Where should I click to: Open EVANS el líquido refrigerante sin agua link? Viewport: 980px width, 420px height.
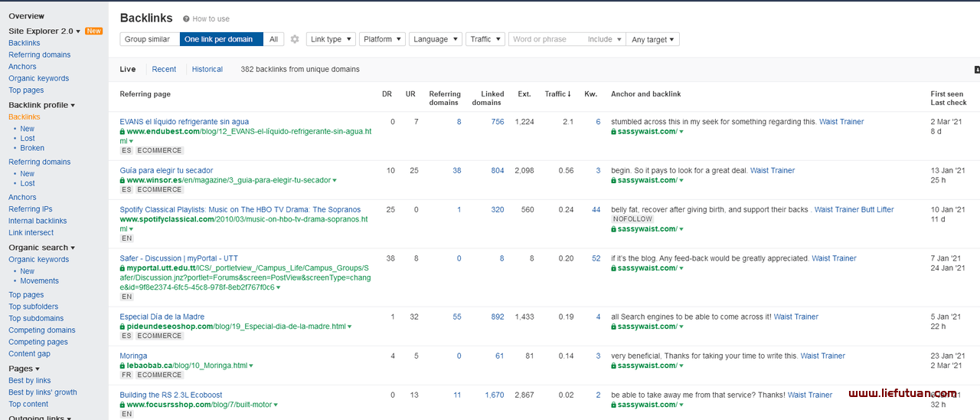tap(184, 121)
